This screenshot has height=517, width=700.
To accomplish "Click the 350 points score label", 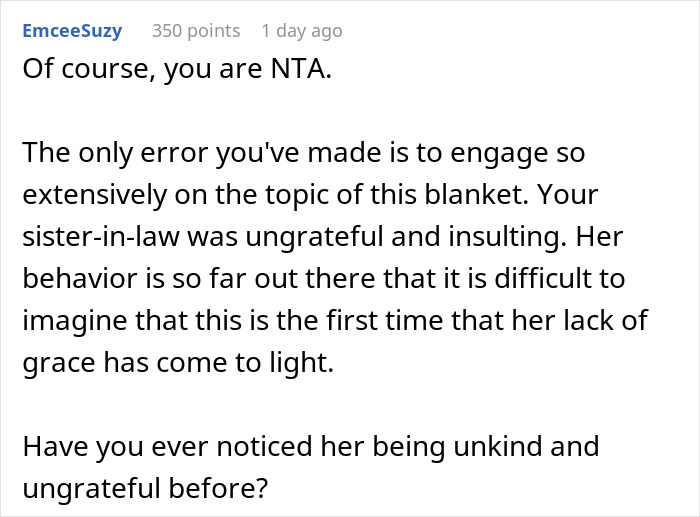I will 196,31.
